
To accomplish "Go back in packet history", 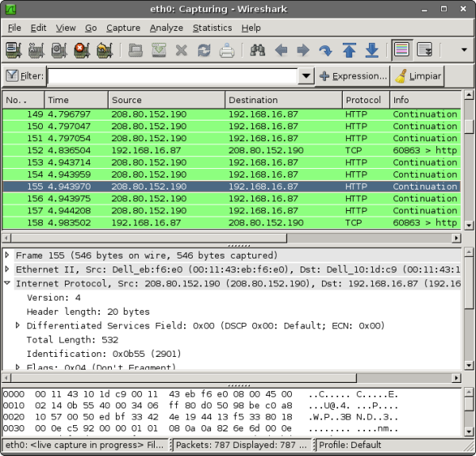I will (x=281, y=50).
